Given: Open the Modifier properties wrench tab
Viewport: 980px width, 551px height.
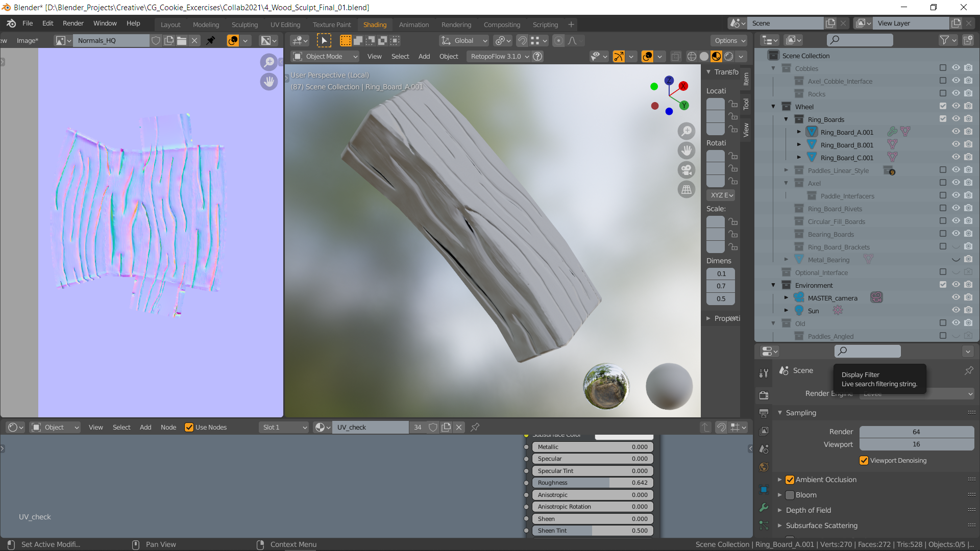Looking at the screenshot, I should point(764,507).
